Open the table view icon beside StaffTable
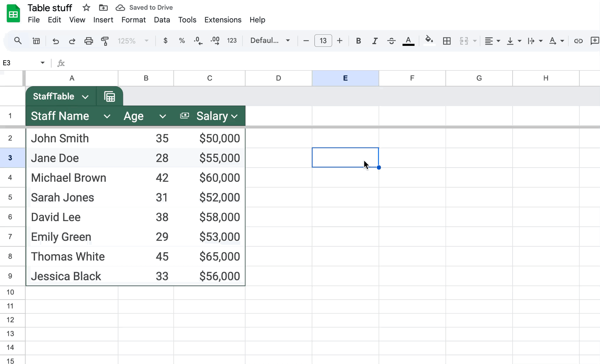The image size is (600, 364). (109, 96)
